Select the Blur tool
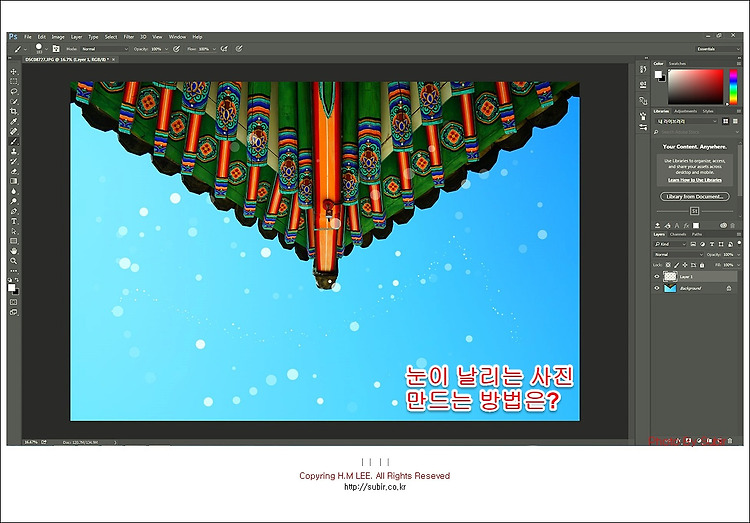The image size is (750, 523). 14,191
